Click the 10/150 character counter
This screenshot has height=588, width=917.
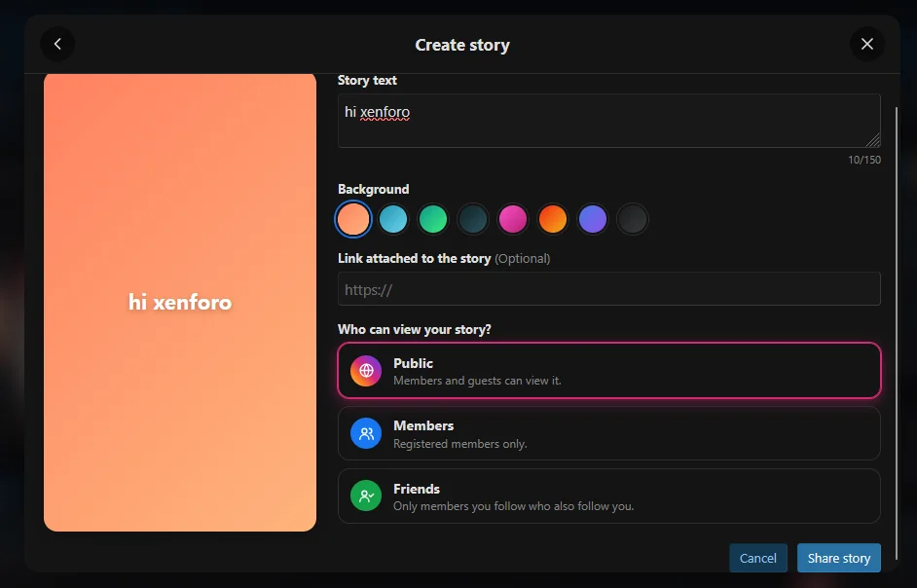click(864, 160)
